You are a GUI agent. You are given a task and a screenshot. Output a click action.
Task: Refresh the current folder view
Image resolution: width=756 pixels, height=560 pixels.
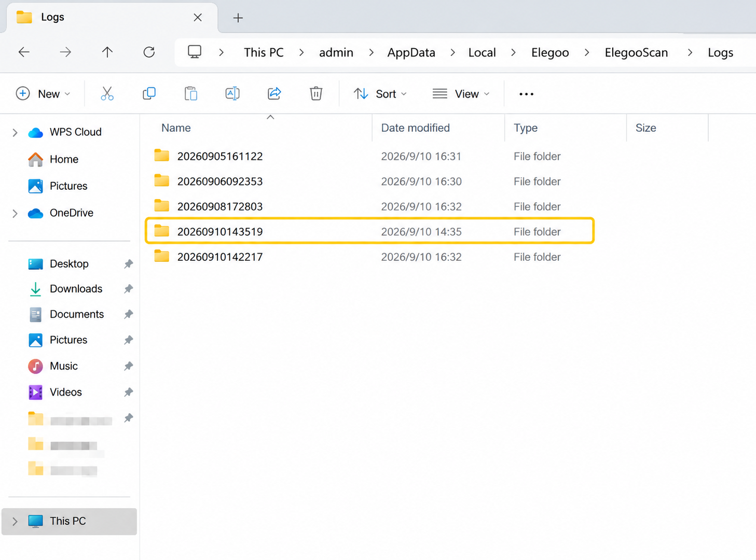tap(149, 52)
